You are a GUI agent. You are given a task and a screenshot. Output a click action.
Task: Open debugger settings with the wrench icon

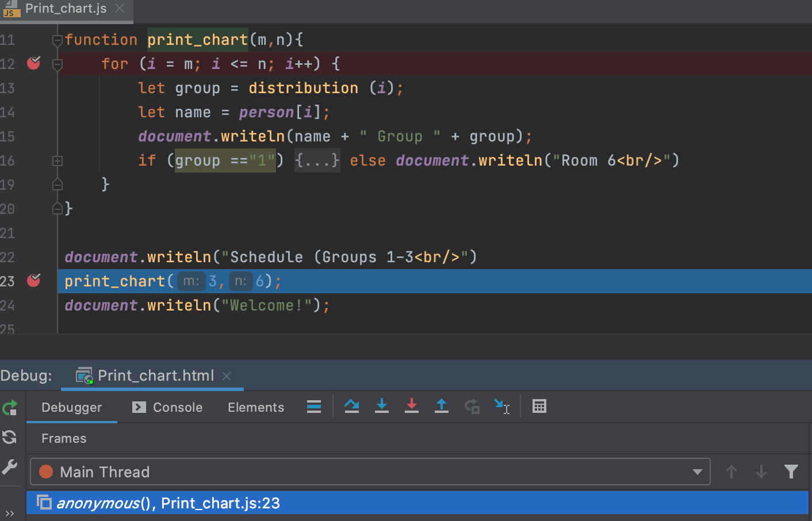(x=10, y=468)
